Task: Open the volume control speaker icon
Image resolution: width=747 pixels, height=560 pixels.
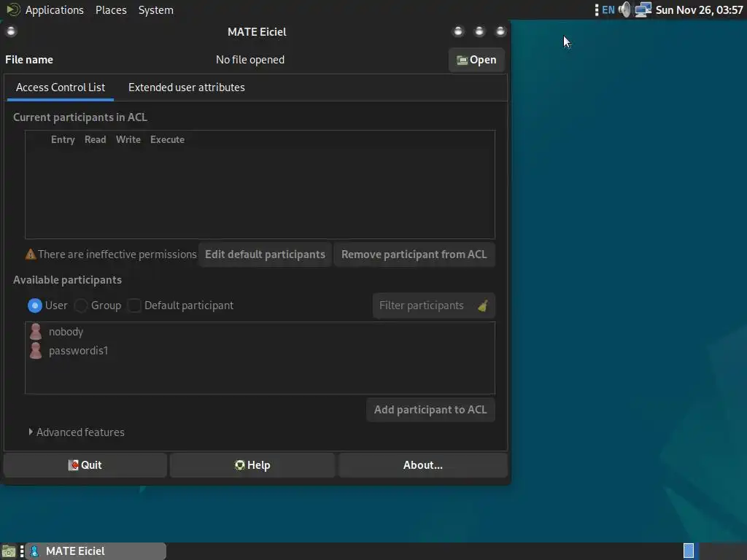Action: tap(624, 10)
